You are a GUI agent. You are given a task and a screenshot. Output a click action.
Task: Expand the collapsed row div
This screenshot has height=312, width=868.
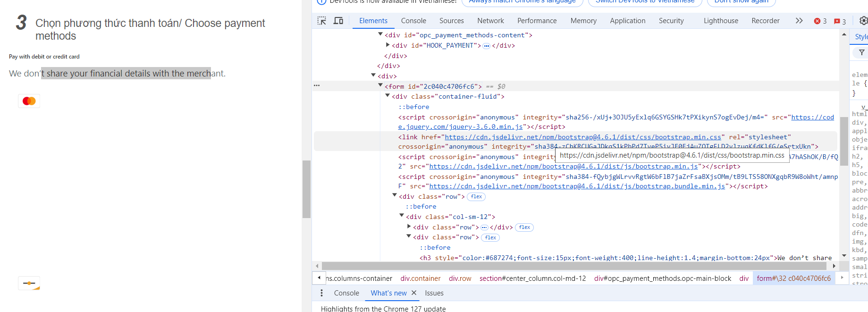[x=409, y=227]
